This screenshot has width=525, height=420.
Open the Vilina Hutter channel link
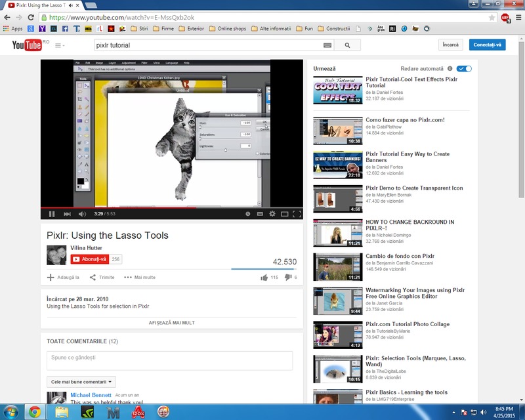point(86,248)
